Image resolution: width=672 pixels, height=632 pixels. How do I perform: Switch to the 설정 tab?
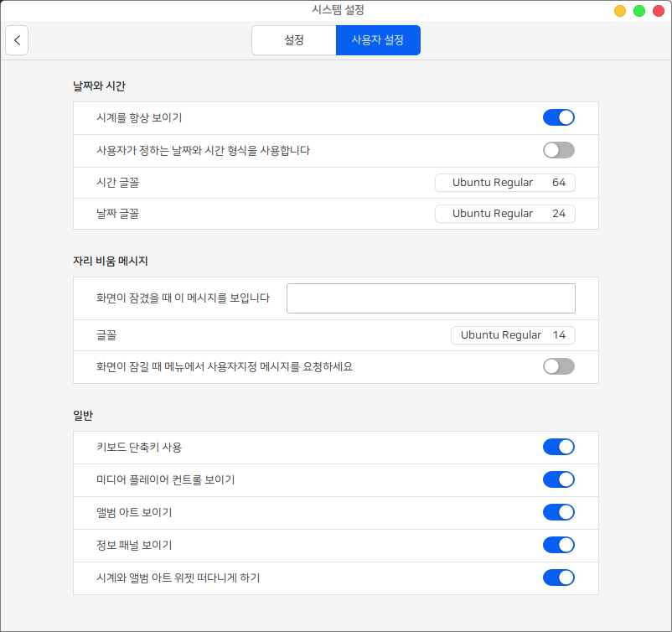(x=293, y=40)
